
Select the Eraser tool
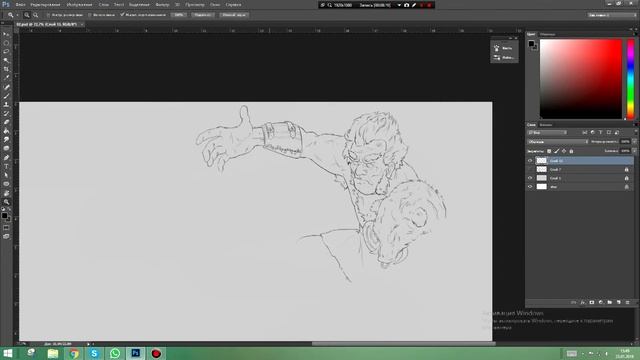pos(6,122)
